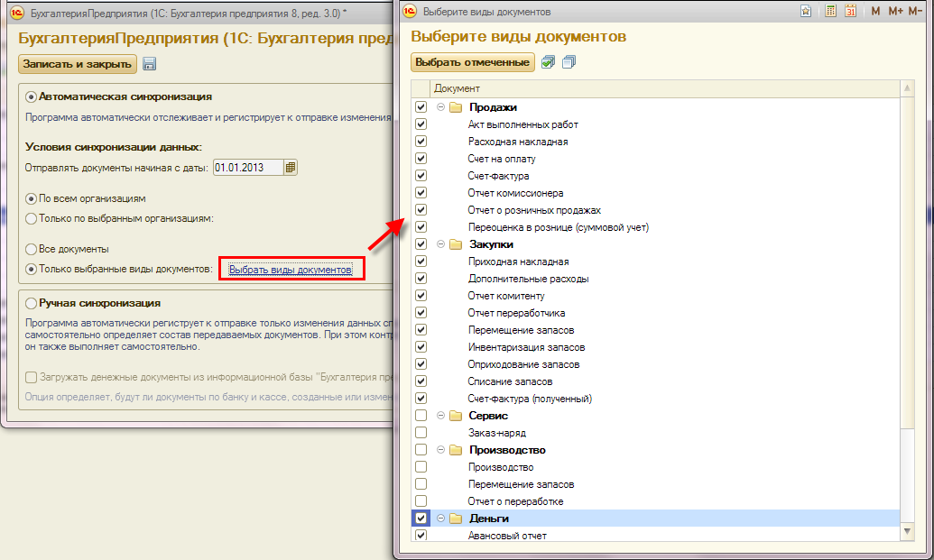Select Только выбранные виды документов option
934x560 pixels.
click(31, 270)
